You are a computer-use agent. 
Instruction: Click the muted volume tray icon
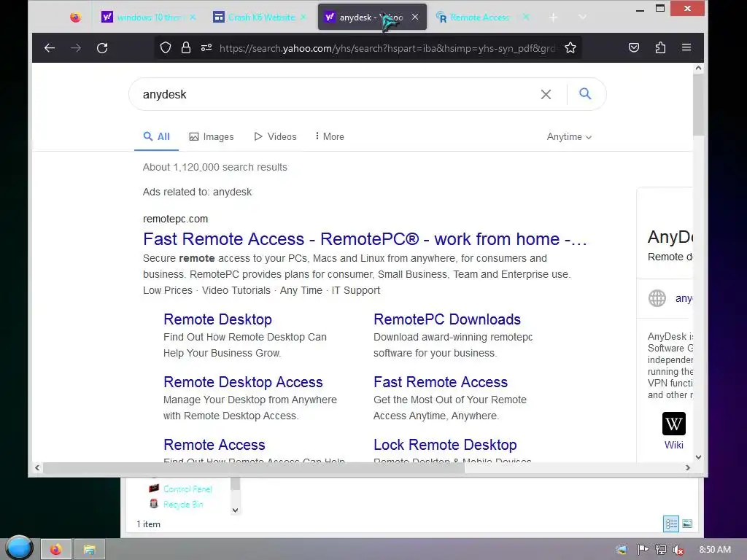pos(678,550)
